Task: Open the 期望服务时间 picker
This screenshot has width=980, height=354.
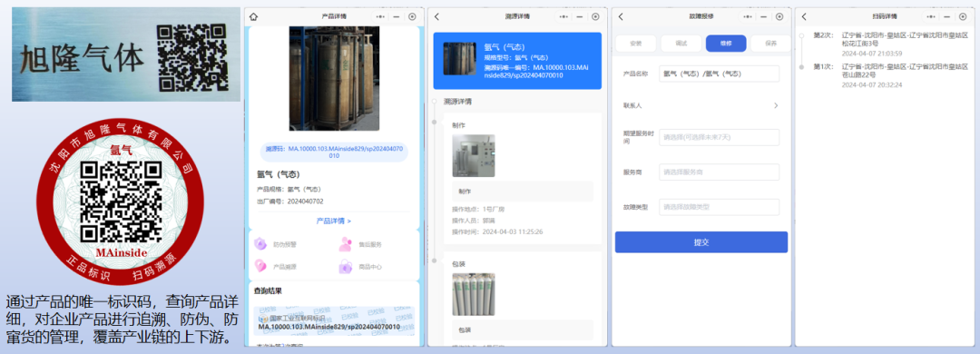Action: pos(719,137)
